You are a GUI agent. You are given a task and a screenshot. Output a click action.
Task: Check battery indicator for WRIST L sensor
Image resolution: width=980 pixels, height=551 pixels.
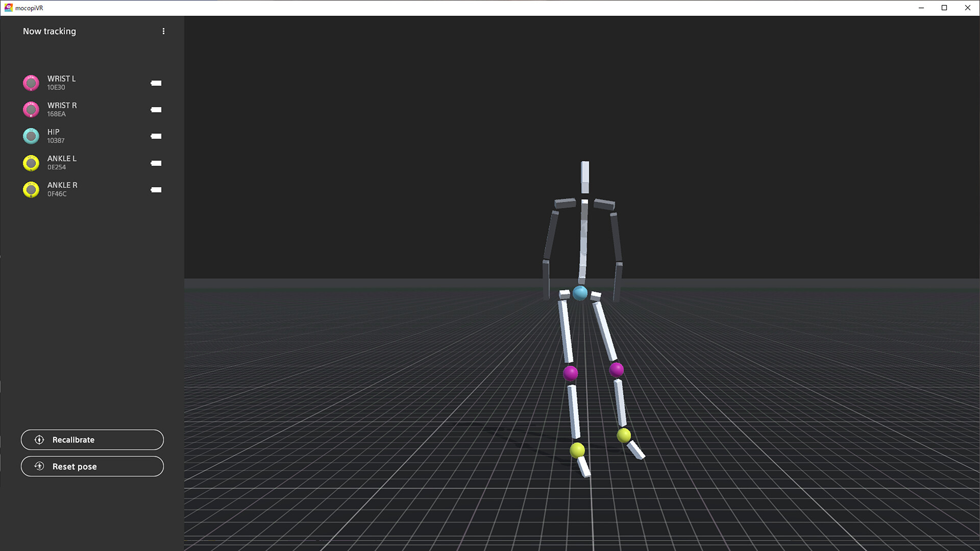pos(156,83)
